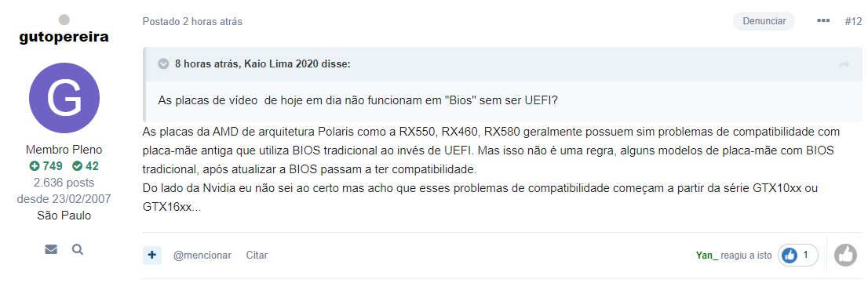
Task: Click the 2.636 posts count
Action: pos(64,183)
